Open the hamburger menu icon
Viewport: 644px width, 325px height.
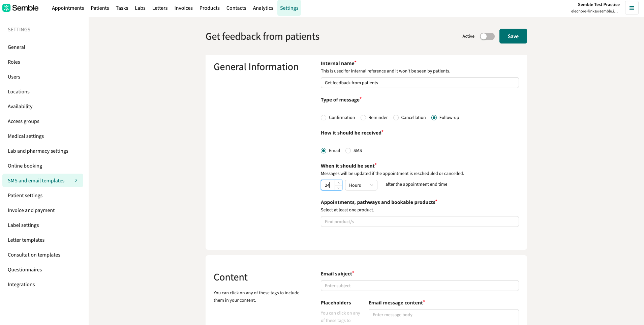click(632, 8)
